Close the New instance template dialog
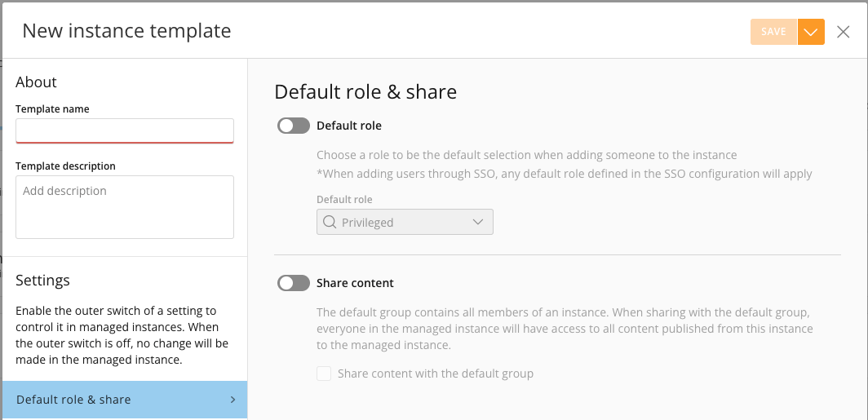This screenshot has width=868, height=420. 843,32
